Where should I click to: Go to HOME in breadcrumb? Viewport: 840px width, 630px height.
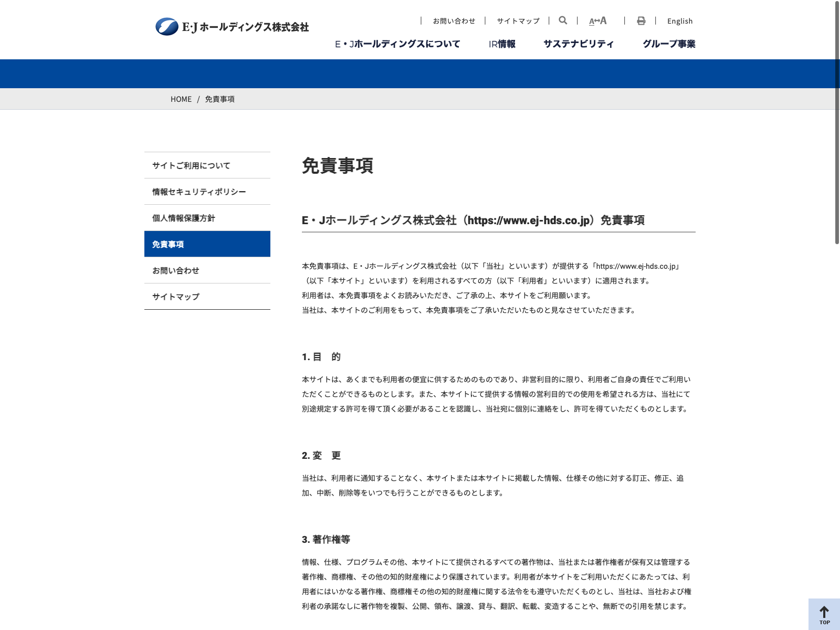click(181, 99)
